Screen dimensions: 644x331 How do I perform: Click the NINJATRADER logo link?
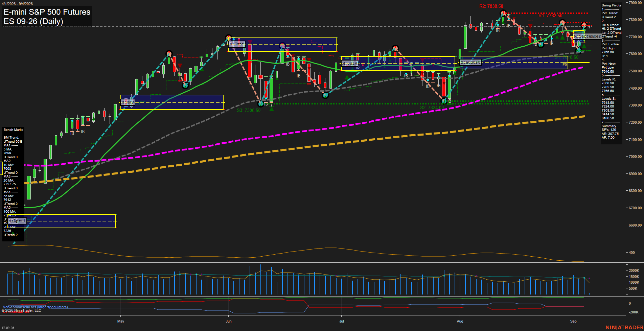(x=624, y=328)
